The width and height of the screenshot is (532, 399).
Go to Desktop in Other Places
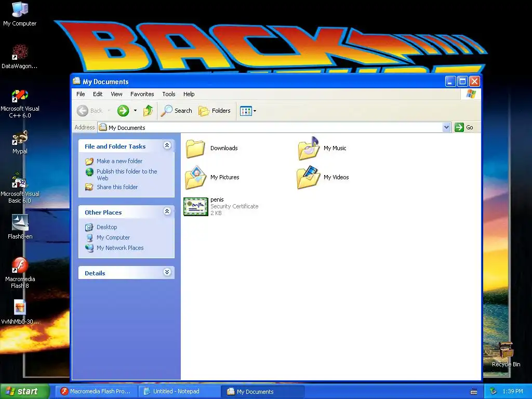(x=107, y=227)
